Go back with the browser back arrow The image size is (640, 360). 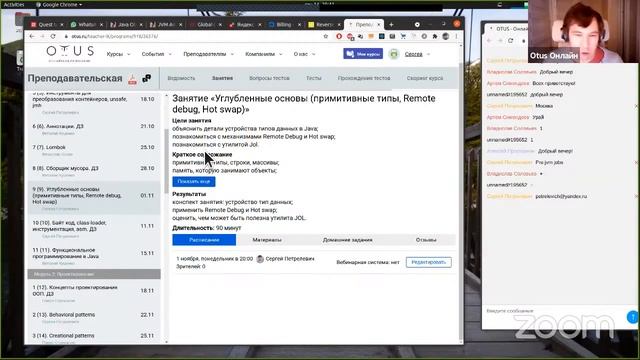pos(32,36)
